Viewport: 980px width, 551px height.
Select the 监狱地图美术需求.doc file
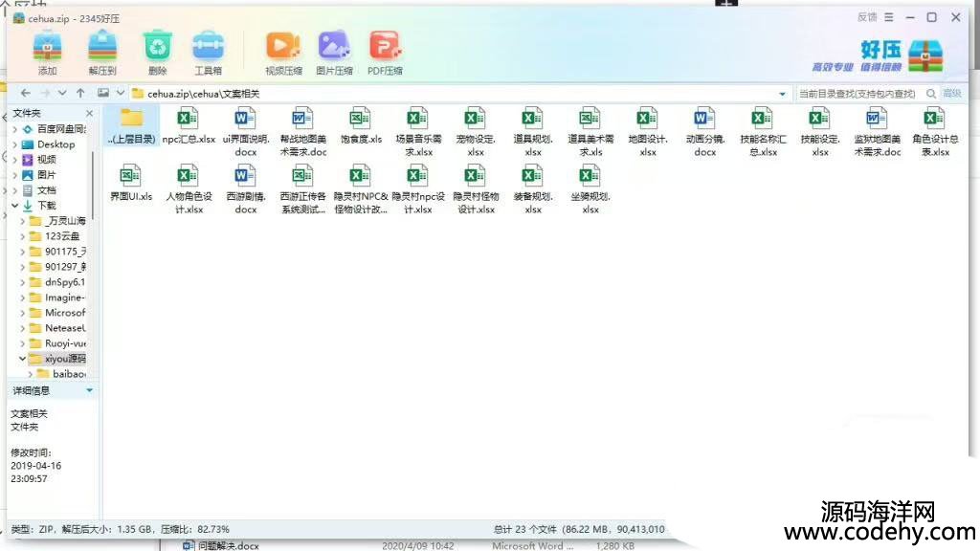coord(877,132)
